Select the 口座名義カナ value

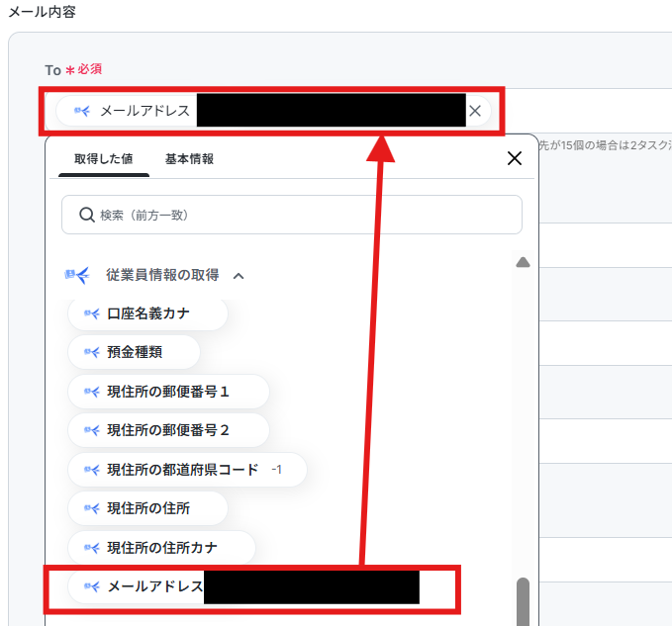147,313
